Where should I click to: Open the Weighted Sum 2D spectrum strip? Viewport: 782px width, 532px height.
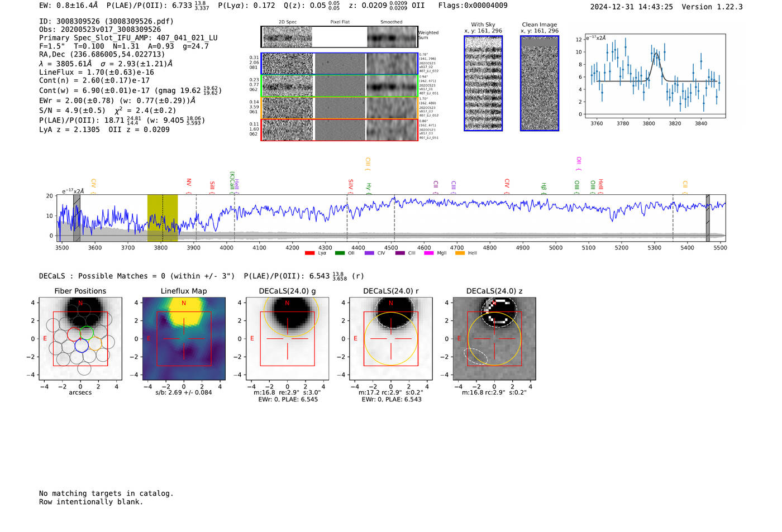(x=340, y=37)
